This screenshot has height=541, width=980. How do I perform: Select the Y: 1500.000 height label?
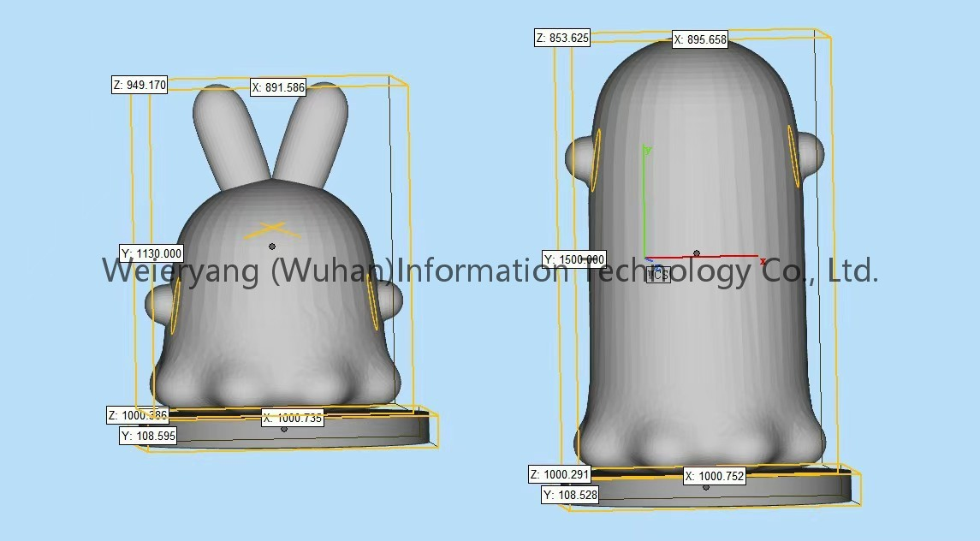(x=574, y=259)
